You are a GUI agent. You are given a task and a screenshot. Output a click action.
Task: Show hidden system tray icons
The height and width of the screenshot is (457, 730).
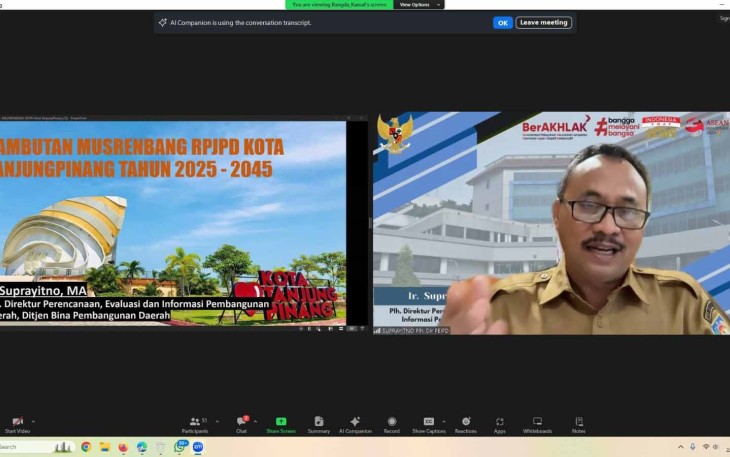coord(681,447)
